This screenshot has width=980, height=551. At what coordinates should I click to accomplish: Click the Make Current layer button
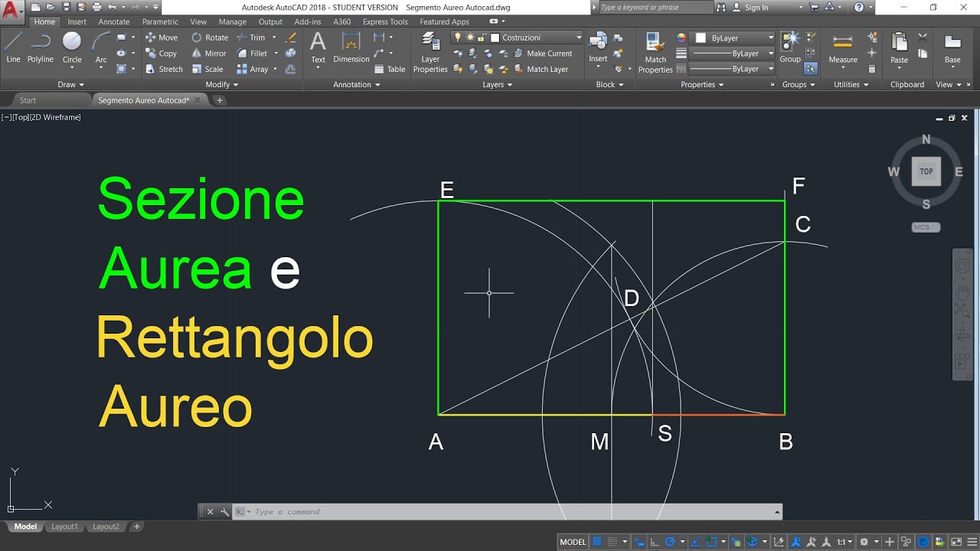click(x=543, y=54)
